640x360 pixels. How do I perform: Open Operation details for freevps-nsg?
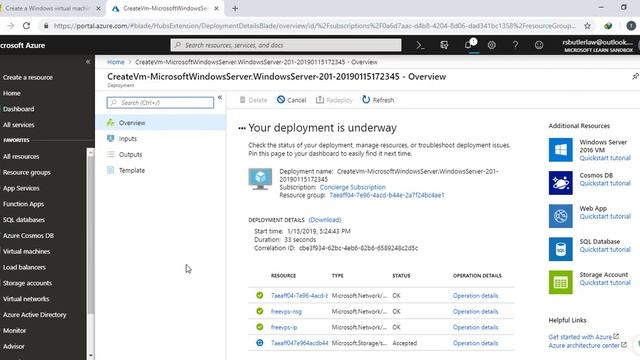(476, 311)
